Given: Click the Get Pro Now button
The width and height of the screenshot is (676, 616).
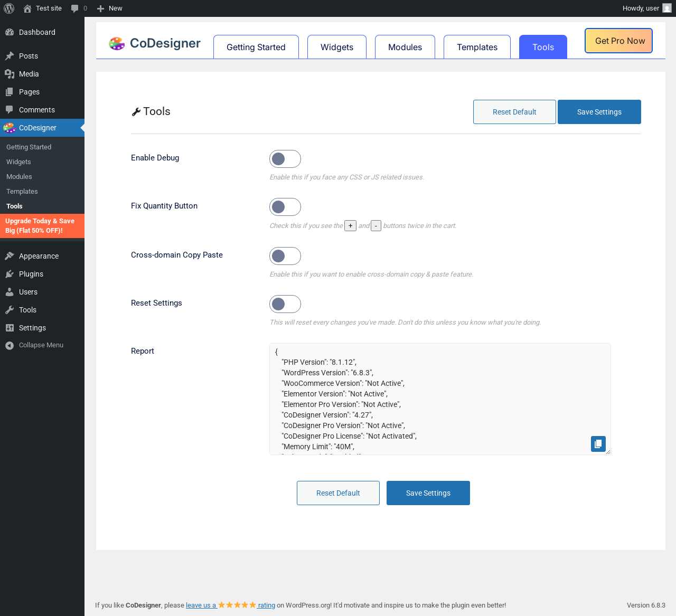Looking at the screenshot, I should click(619, 41).
